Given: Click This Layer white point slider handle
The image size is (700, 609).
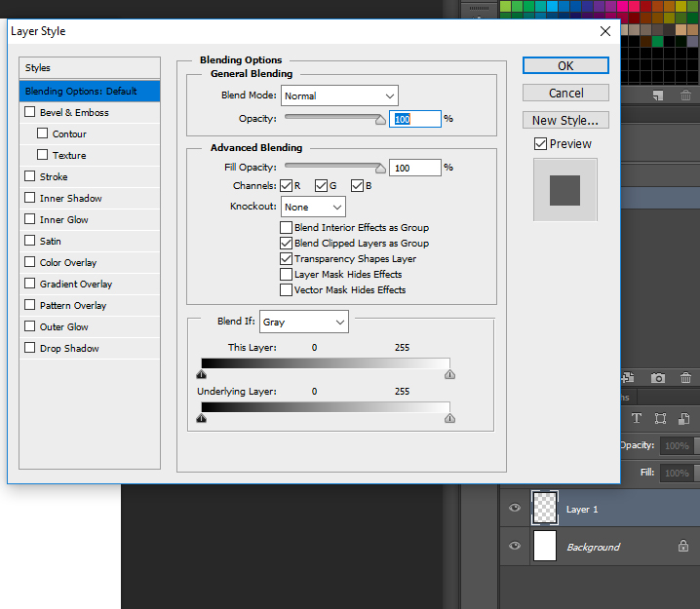Looking at the screenshot, I should click(x=450, y=374).
